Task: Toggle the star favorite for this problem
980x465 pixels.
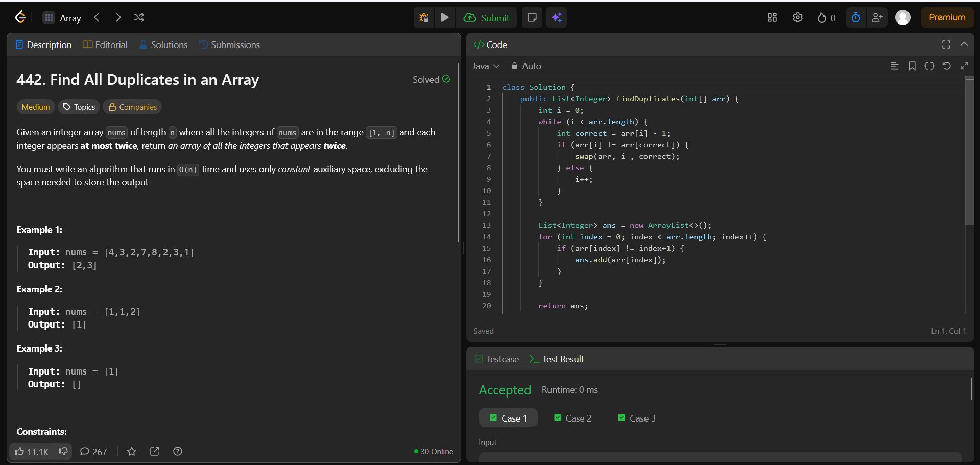Action: click(132, 451)
